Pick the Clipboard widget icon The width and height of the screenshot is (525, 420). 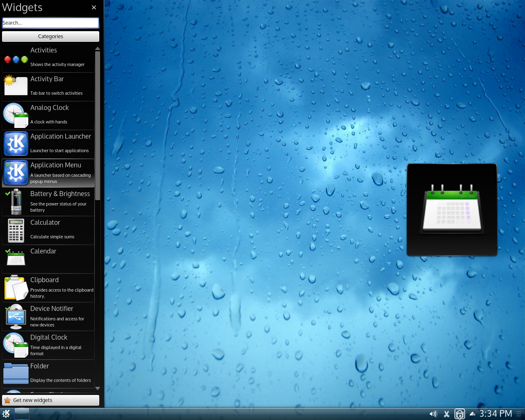tap(16, 288)
